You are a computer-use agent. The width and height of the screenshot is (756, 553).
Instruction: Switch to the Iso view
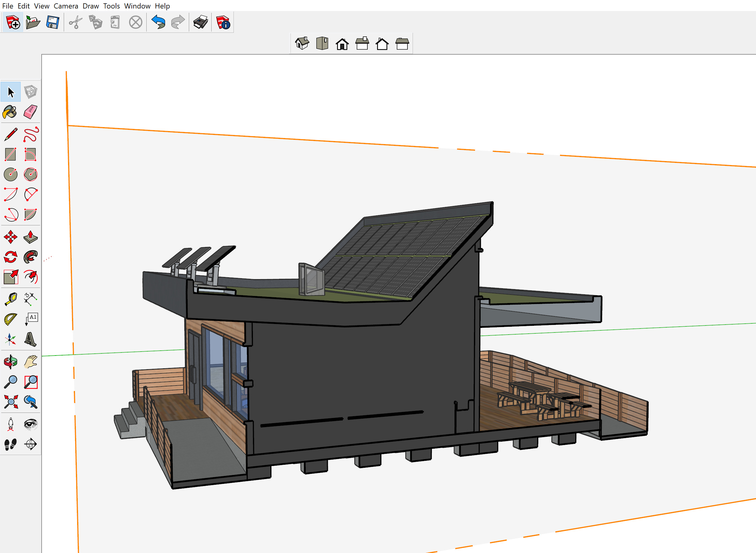302,43
